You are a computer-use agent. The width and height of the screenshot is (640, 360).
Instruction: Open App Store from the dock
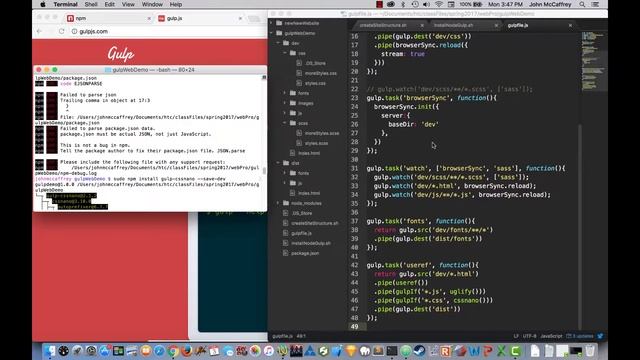(104, 351)
